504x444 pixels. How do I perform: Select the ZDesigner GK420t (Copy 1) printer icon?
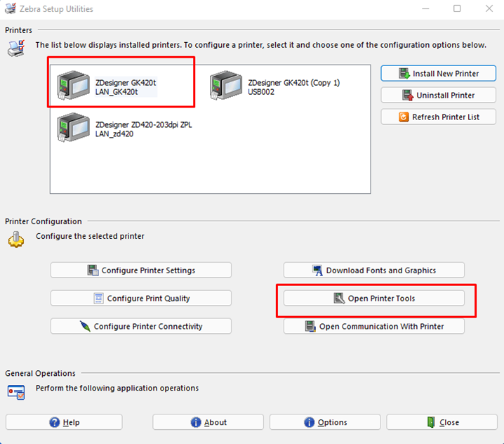pyautogui.click(x=226, y=85)
